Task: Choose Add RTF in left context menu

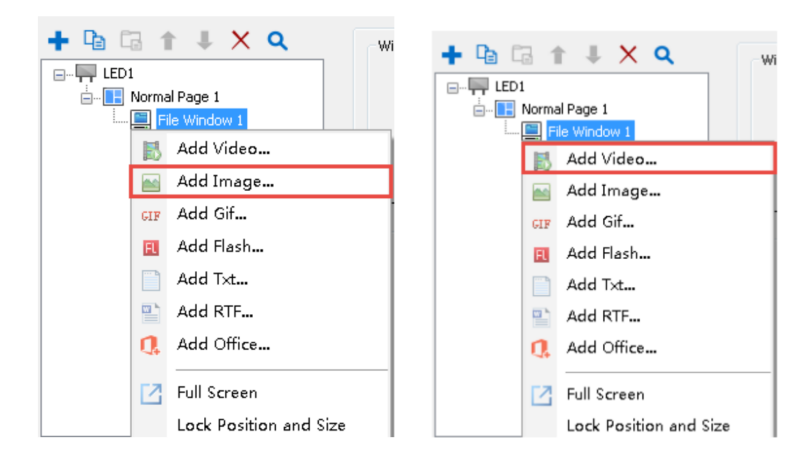Action: (x=261, y=312)
